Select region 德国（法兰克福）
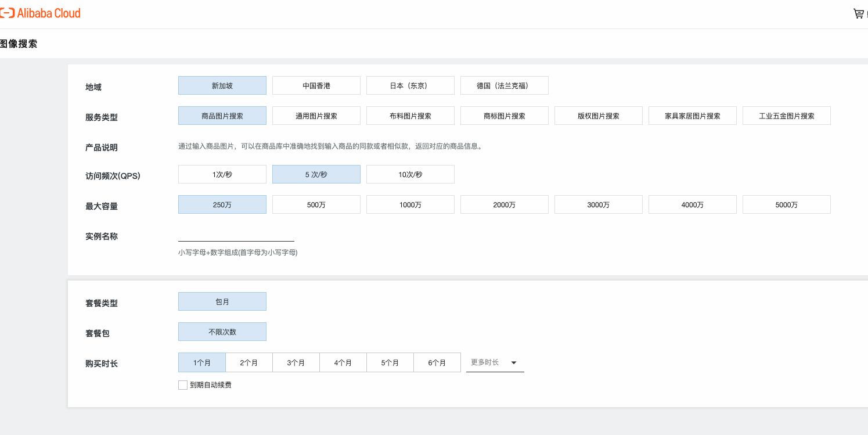 pos(505,85)
